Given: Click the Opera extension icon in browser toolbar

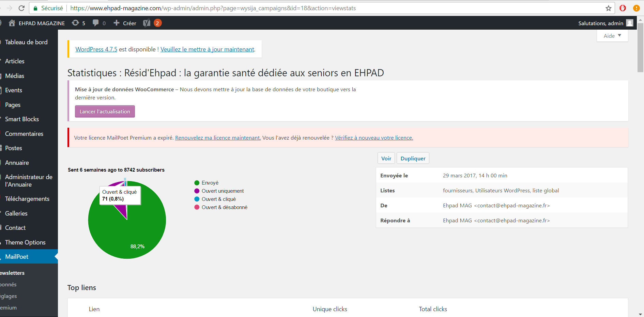Looking at the screenshot, I should 623,8.
